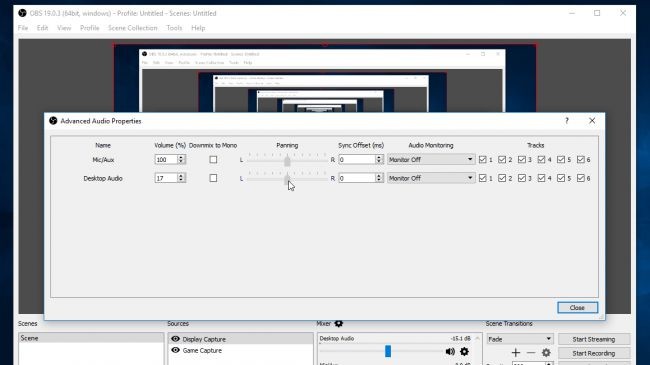Image resolution: width=650 pixels, height=365 pixels.
Task: Click Desktop Audio volume spinner arrows
Action: pos(181,178)
